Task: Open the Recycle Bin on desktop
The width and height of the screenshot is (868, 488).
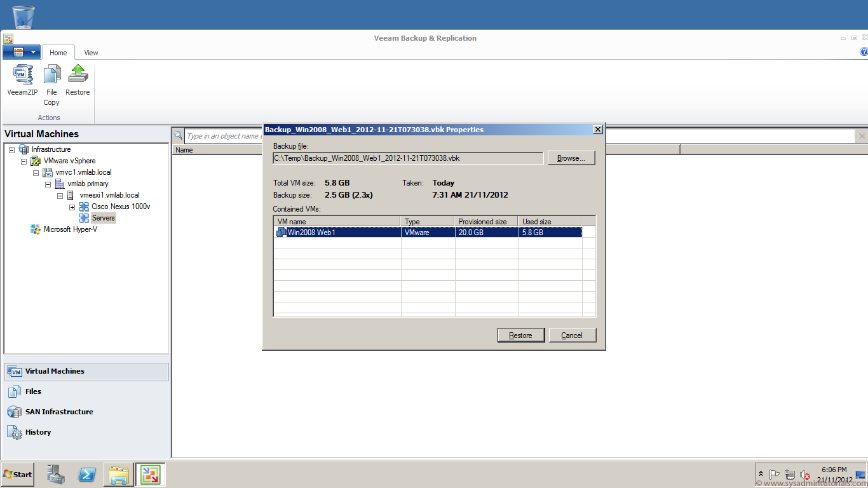Action: coord(24,17)
